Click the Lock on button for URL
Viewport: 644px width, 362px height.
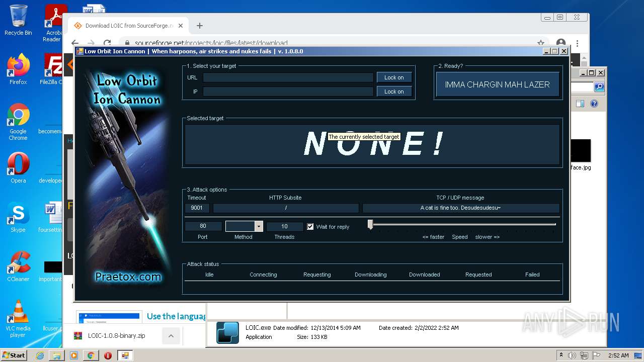point(394,77)
